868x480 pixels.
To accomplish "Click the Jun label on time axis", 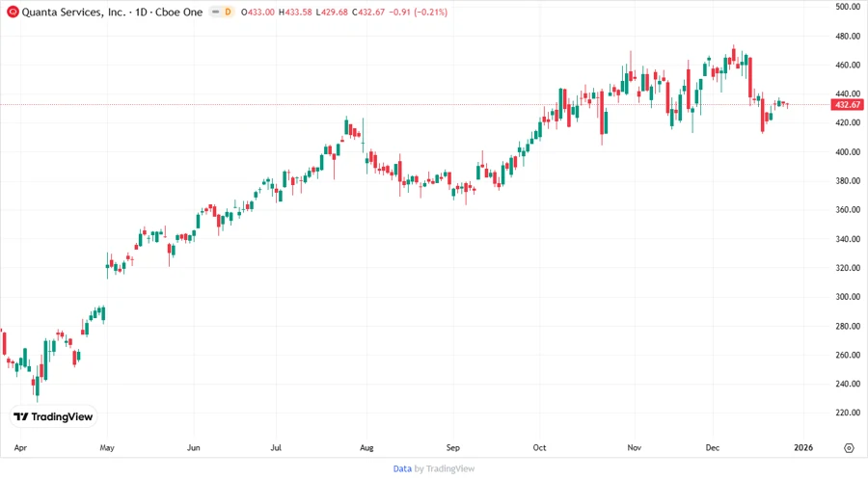I will [193, 447].
